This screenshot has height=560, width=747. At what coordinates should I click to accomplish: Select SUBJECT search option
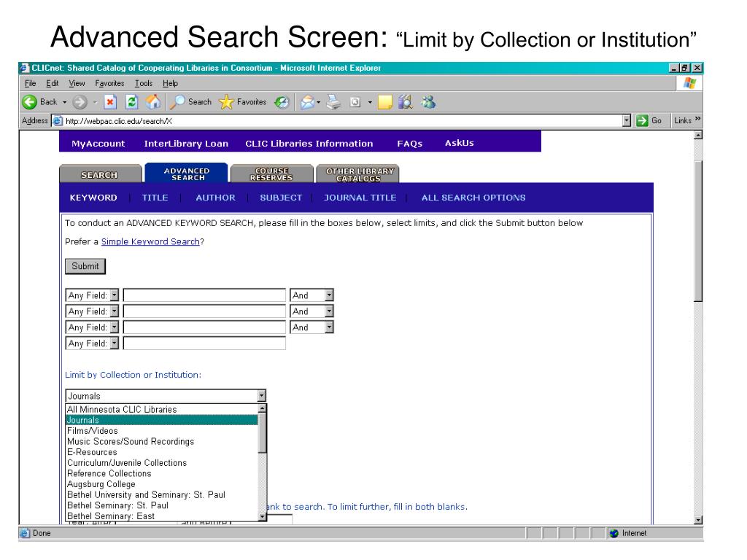click(281, 198)
